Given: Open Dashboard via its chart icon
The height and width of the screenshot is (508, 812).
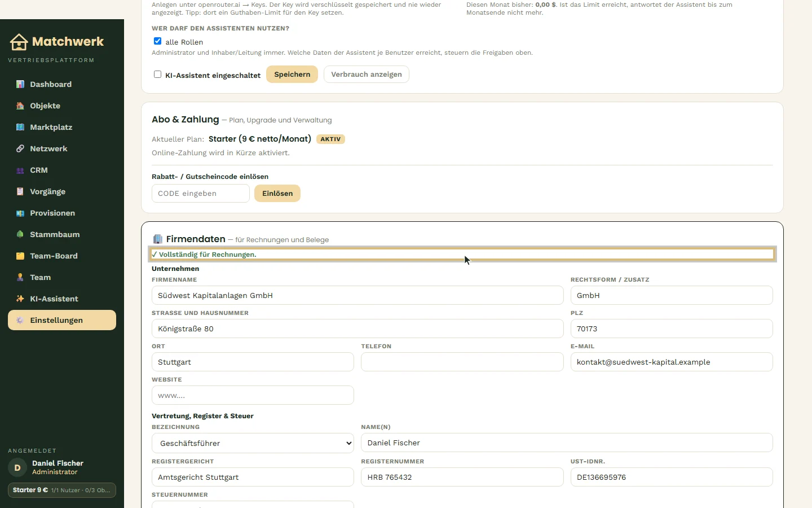Looking at the screenshot, I should 20,84.
